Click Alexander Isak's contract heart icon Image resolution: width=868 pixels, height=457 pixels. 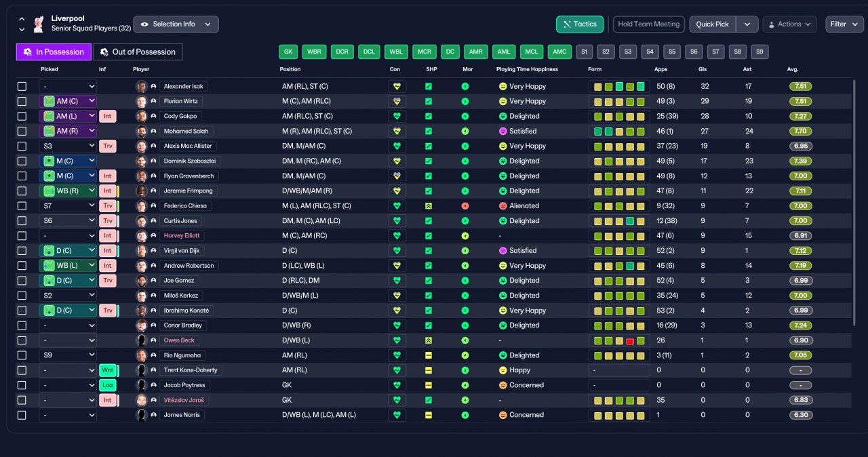(x=397, y=87)
